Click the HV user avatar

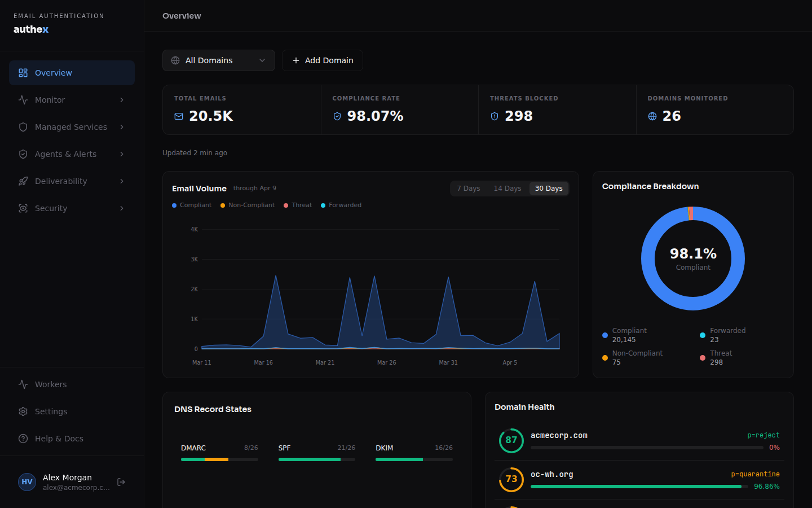coord(27,482)
